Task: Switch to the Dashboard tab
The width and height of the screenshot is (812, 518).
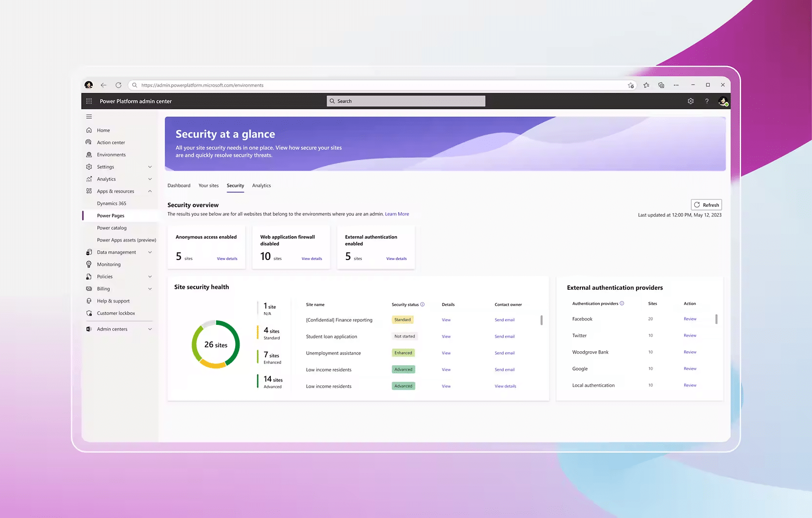Action: pyautogui.click(x=179, y=185)
